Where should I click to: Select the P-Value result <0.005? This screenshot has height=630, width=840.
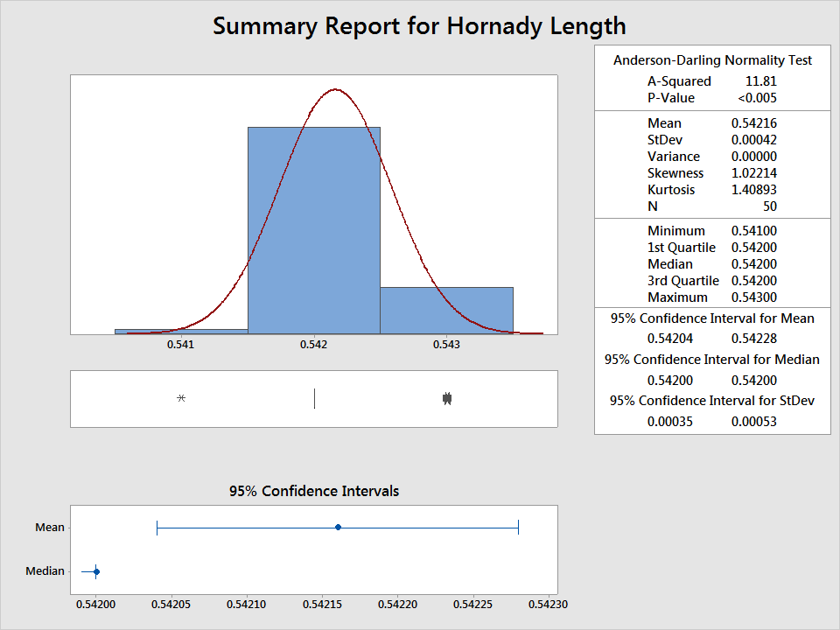click(757, 98)
